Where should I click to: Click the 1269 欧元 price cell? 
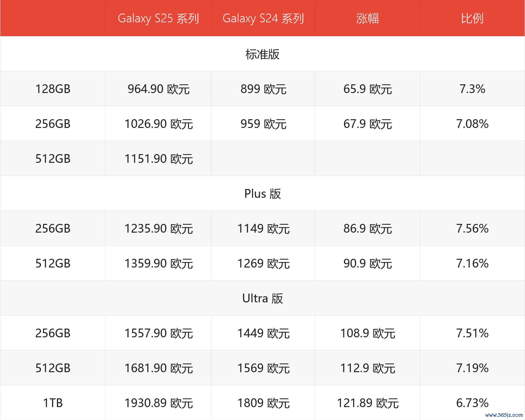(263, 264)
